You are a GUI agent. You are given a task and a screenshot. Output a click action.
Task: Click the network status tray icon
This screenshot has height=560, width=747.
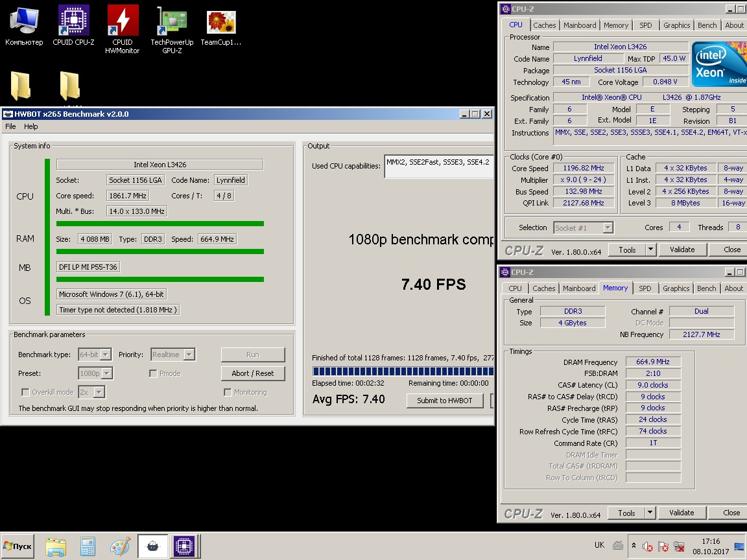point(680,546)
